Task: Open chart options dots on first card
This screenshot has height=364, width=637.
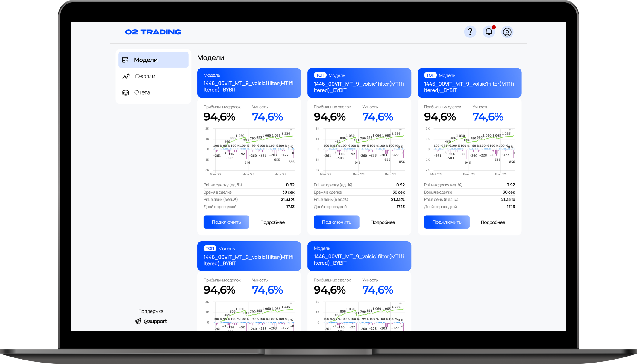Action: [290, 130]
